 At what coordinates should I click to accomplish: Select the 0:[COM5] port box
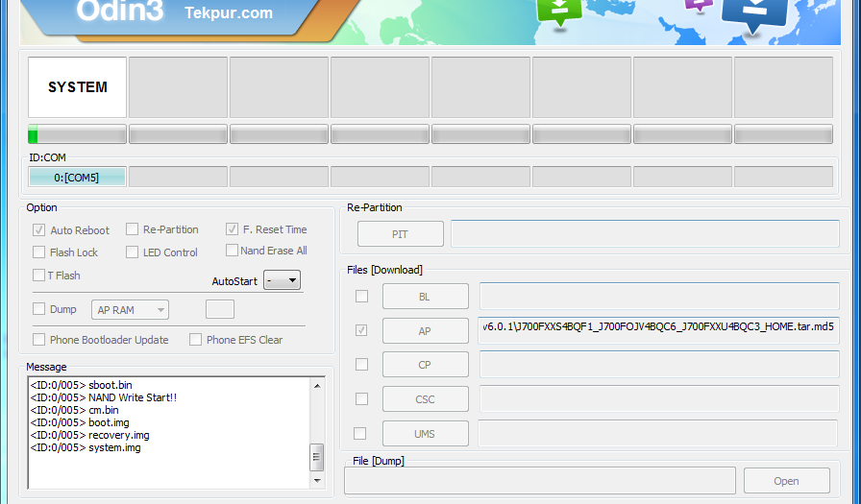(77, 178)
